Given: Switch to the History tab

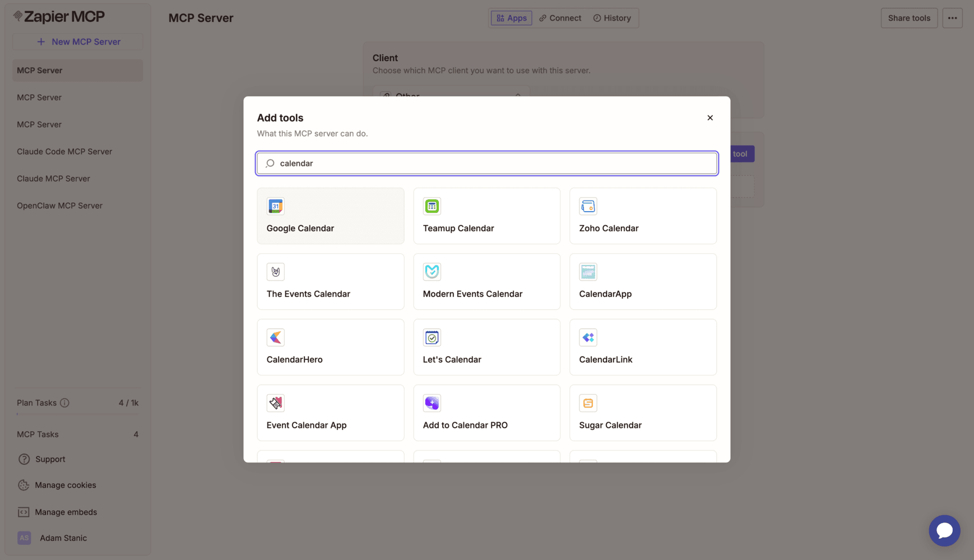Looking at the screenshot, I should tap(612, 18).
